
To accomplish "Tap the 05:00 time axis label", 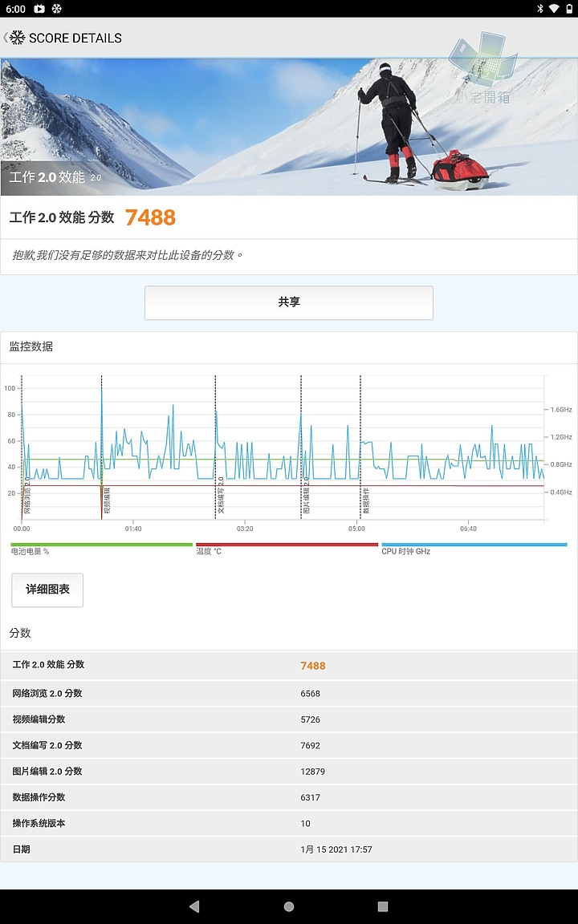I will click(356, 529).
